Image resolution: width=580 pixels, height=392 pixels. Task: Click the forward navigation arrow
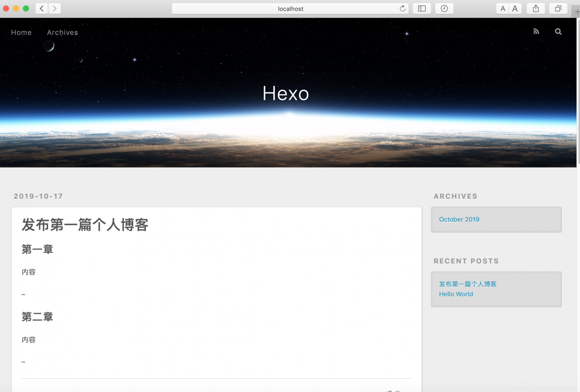54,8
